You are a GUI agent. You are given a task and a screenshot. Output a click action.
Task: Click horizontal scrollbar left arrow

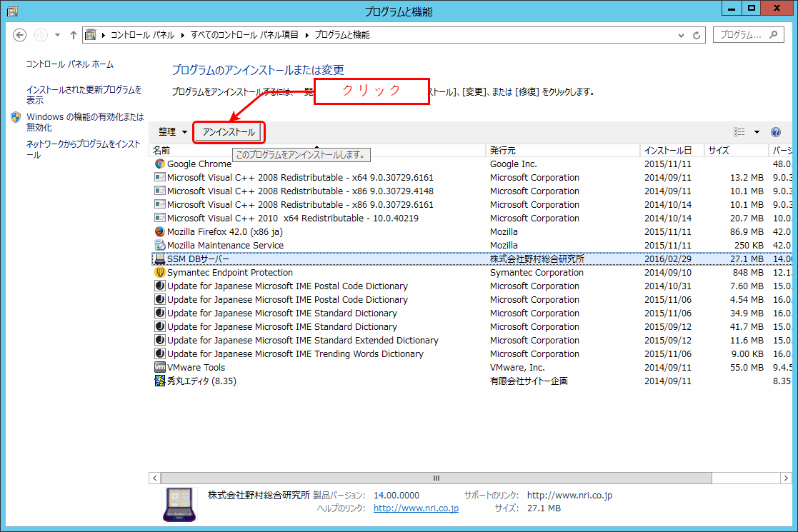(155, 478)
